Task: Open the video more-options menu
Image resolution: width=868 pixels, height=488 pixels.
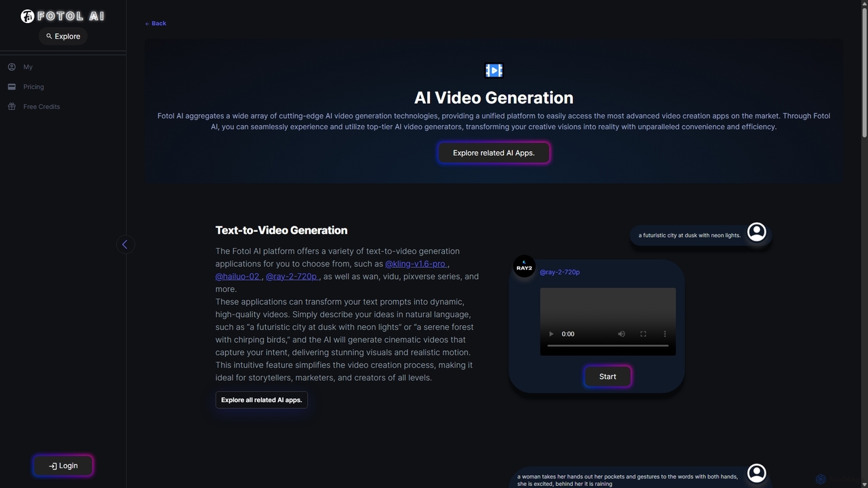Action: tap(665, 334)
